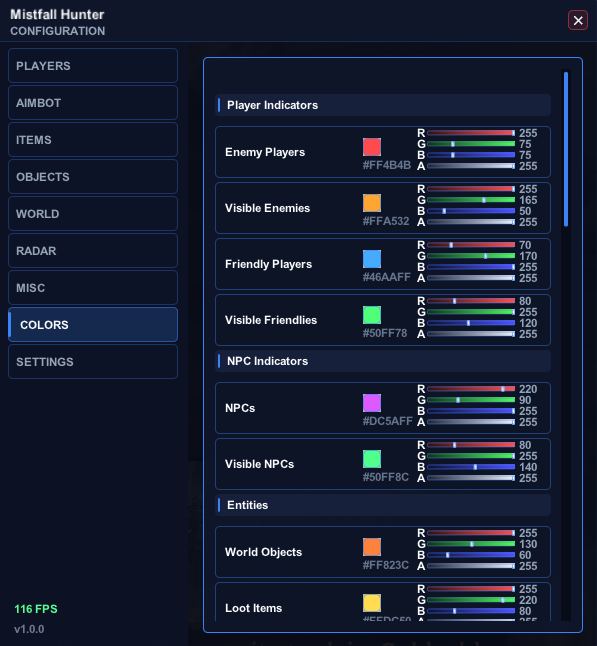Adjust the Loot Items green slider
Viewport: 597px width, 646px height.
[x=471, y=600]
